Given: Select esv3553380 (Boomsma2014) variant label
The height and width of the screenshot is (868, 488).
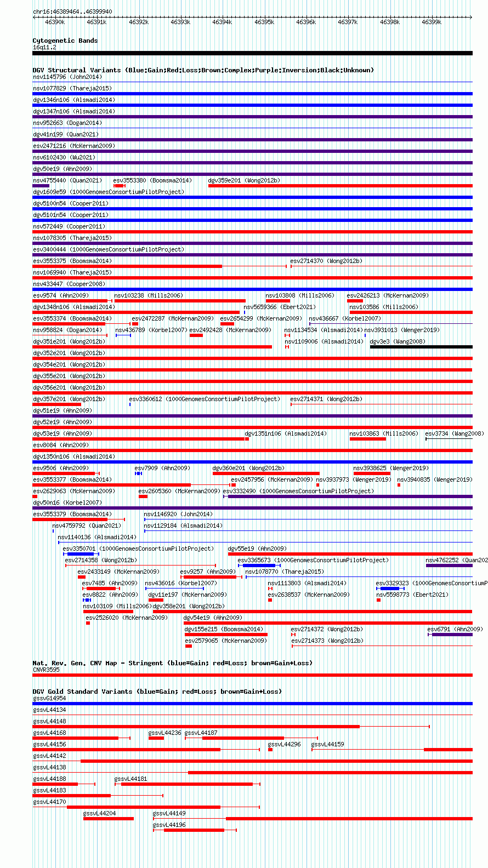Looking at the screenshot, I should click(x=152, y=180).
